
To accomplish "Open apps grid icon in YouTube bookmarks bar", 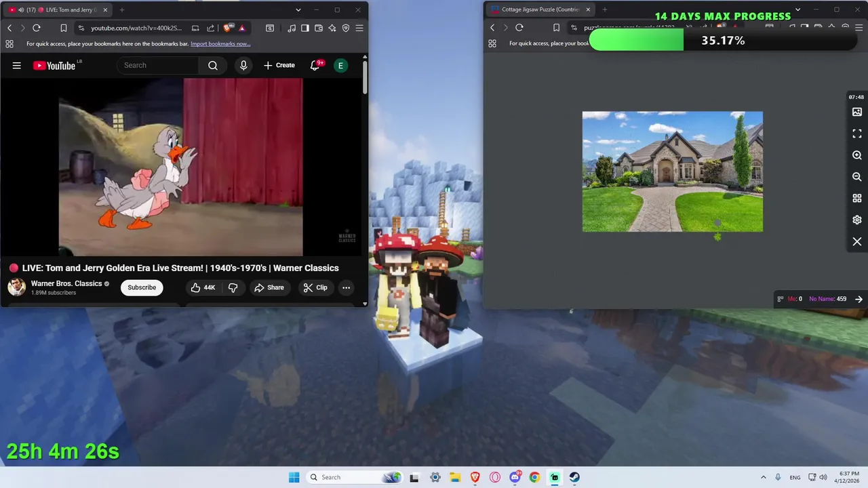I will coord(9,43).
